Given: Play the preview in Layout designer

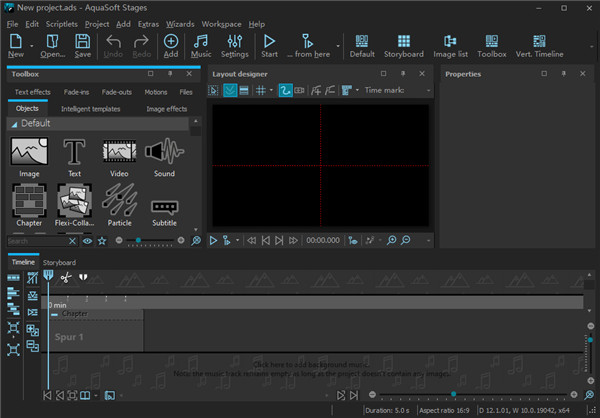Looking at the screenshot, I should pyautogui.click(x=214, y=241).
